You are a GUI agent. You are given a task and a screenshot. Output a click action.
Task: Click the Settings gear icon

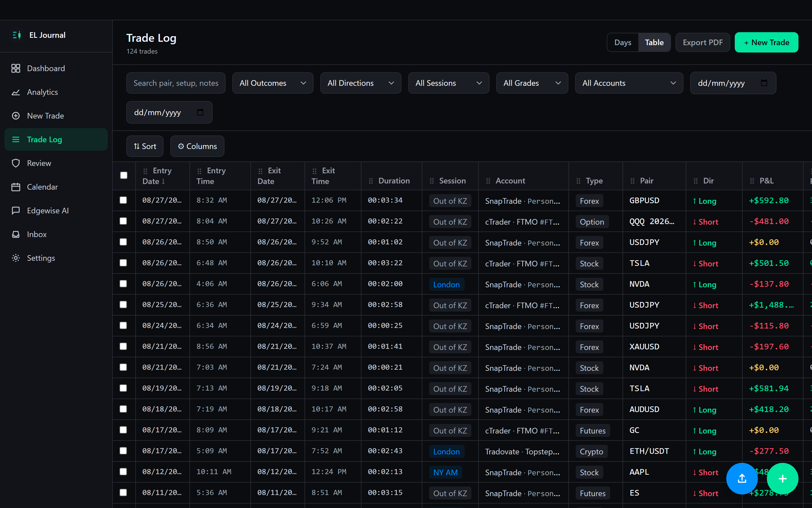16,258
